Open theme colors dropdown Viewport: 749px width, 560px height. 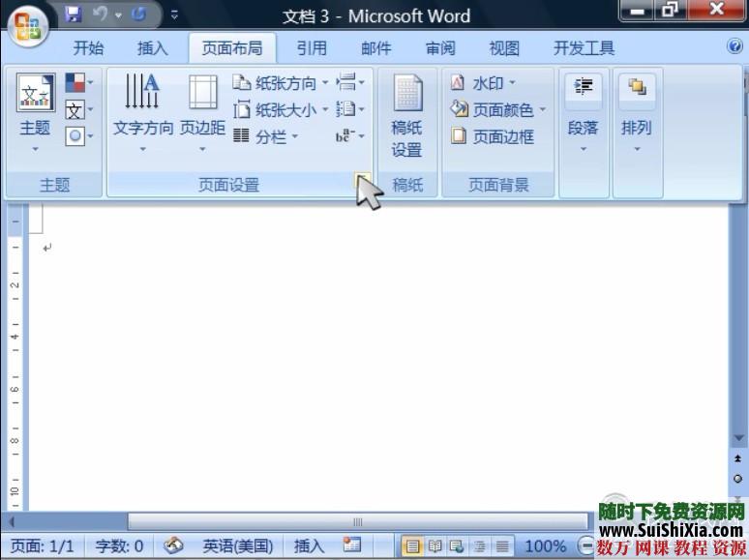tap(78, 82)
